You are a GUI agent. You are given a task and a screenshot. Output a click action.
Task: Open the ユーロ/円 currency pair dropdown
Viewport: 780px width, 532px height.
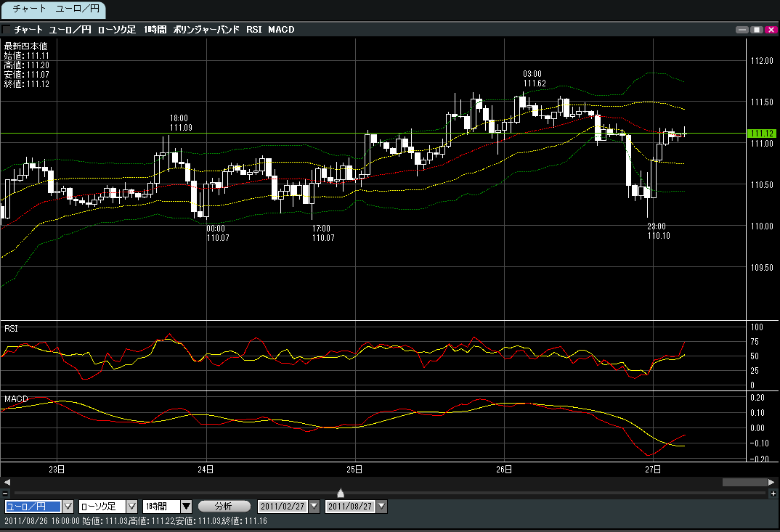point(69,507)
